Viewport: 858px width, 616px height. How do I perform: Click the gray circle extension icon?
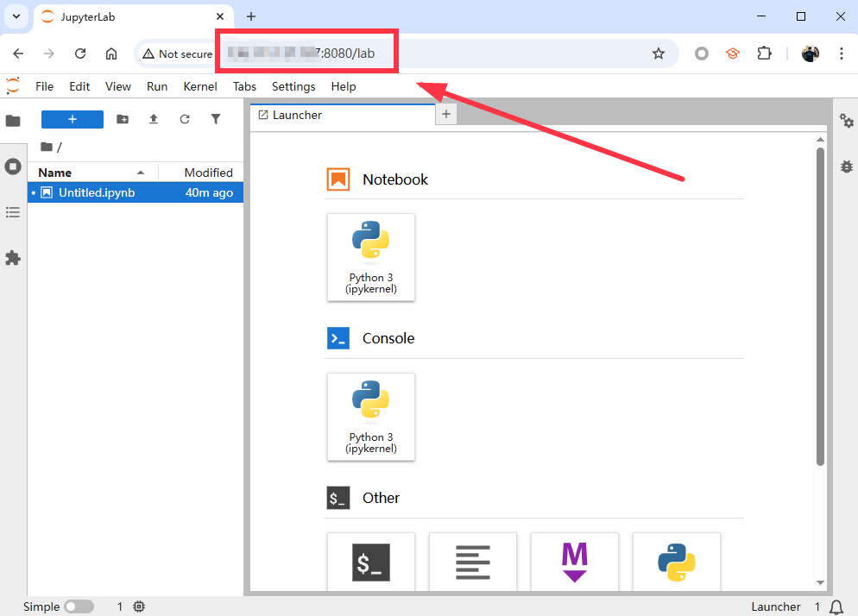(702, 53)
